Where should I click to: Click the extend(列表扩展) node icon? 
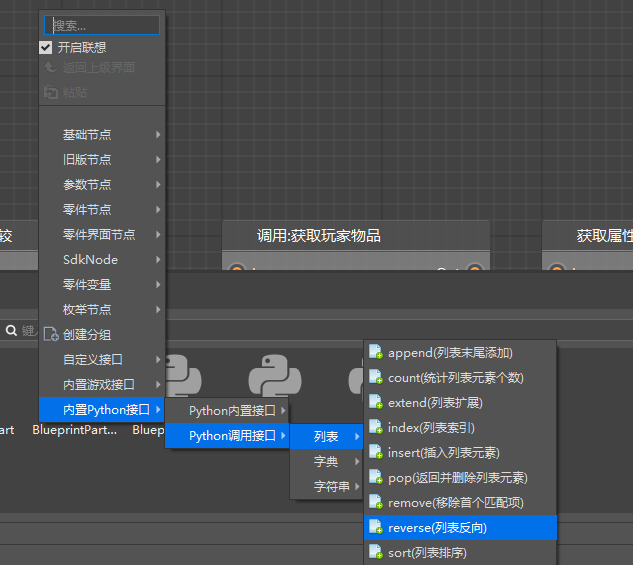(375, 402)
